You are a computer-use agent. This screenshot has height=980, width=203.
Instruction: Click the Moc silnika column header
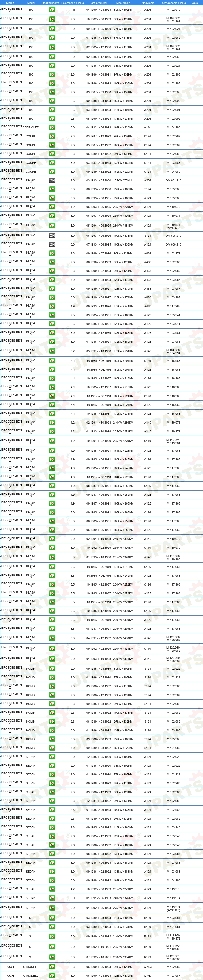(123, 3)
